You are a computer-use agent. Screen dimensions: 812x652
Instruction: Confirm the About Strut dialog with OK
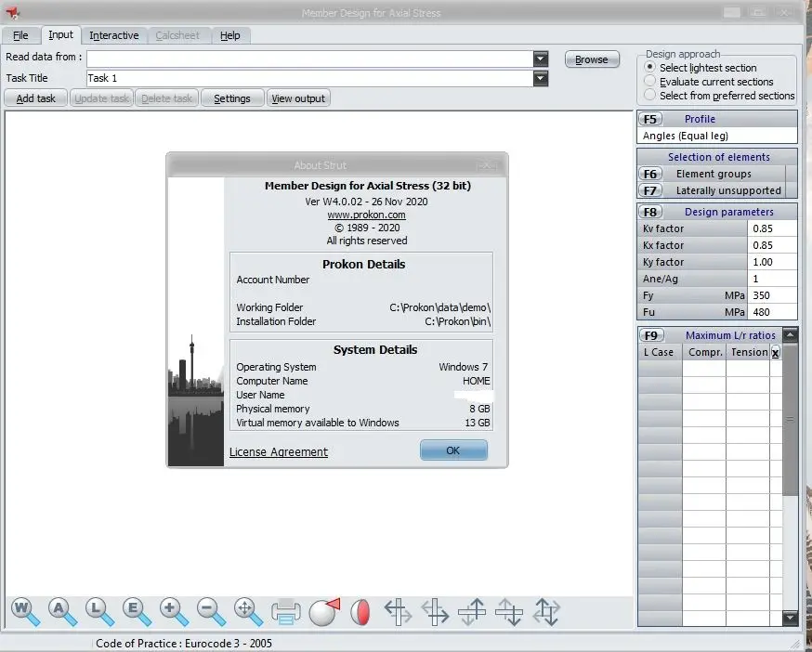click(x=453, y=450)
